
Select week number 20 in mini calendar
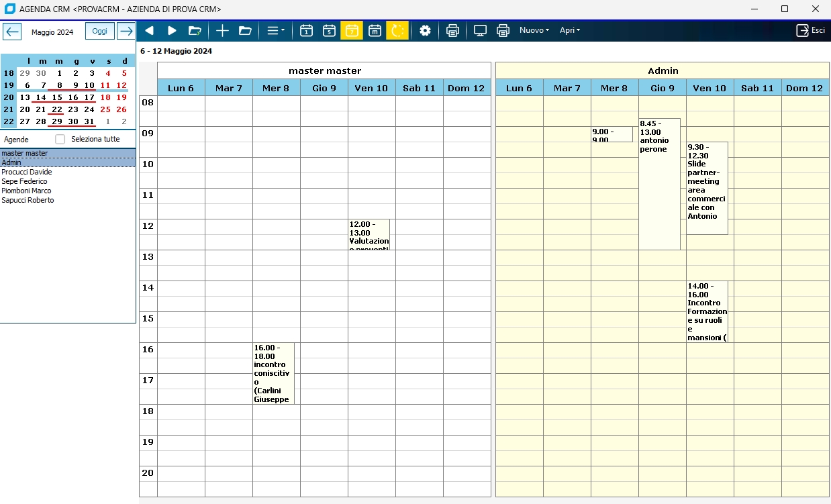point(9,97)
